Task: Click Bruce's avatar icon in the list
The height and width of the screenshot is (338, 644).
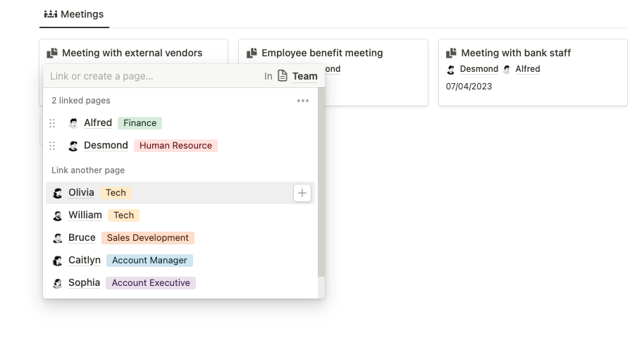Action: 58,238
